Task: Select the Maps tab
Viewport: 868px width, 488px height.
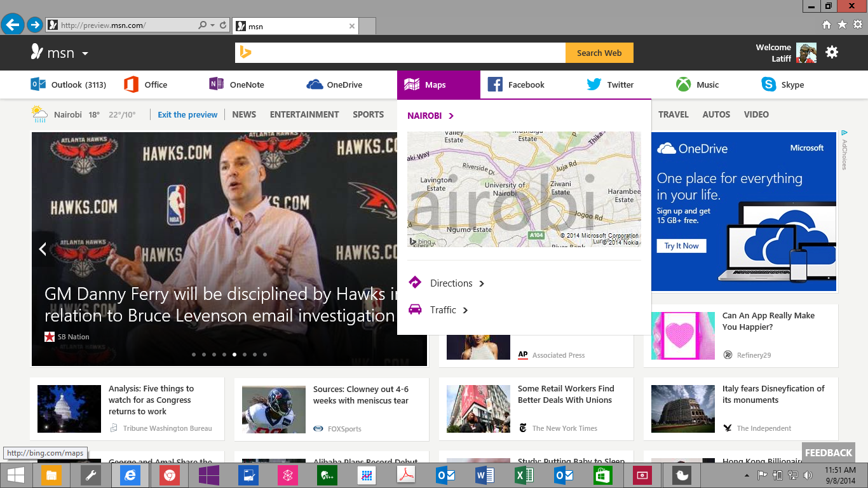Action: pos(438,85)
